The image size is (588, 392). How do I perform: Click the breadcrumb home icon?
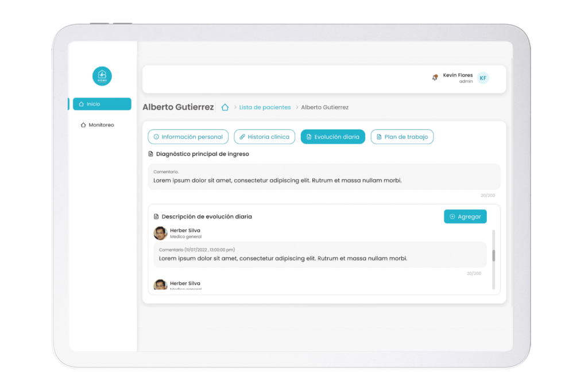[225, 107]
